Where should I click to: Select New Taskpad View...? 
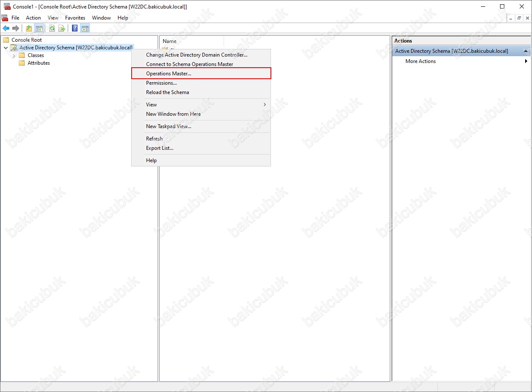(201, 126)
